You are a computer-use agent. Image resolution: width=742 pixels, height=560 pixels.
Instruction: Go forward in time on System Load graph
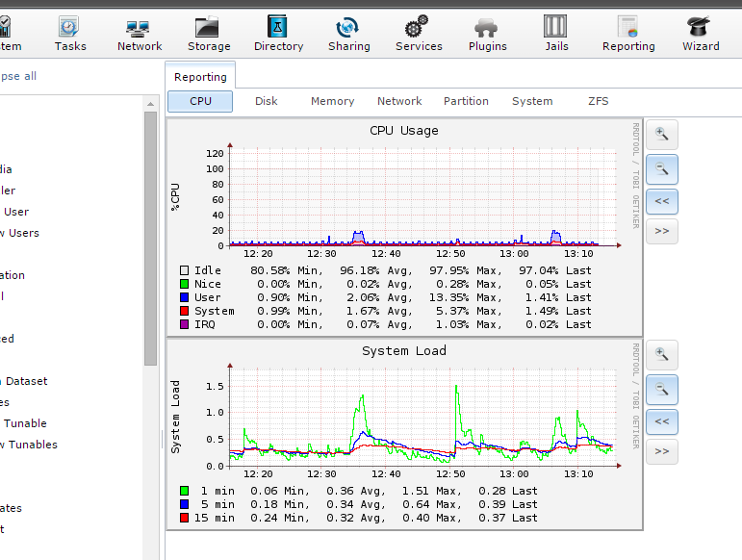pos(661,451)
